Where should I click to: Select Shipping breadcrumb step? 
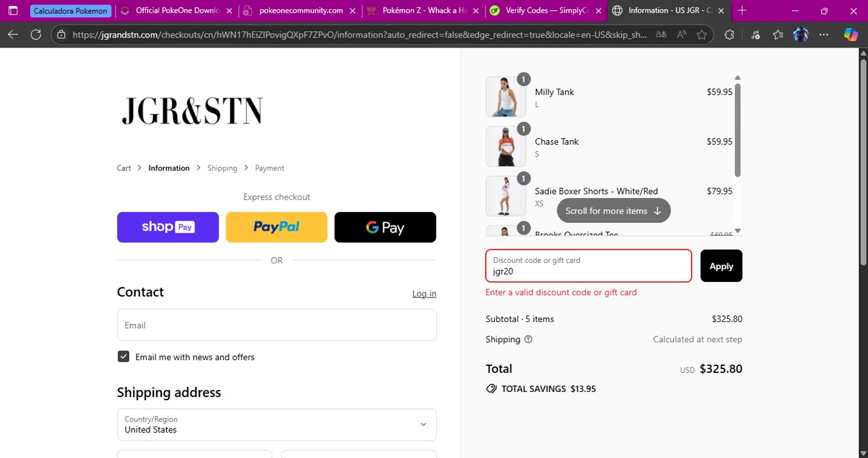pos(222,168)
